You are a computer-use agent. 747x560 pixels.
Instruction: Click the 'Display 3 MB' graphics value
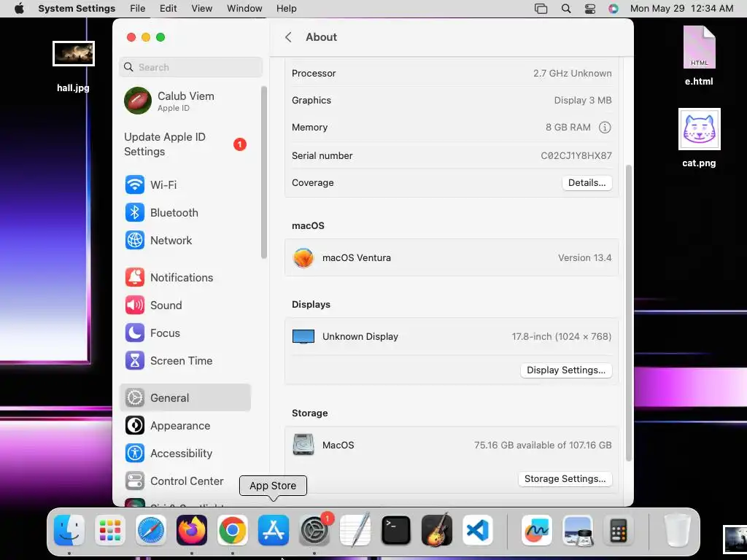pyautogui.click(x=583, y=101)
